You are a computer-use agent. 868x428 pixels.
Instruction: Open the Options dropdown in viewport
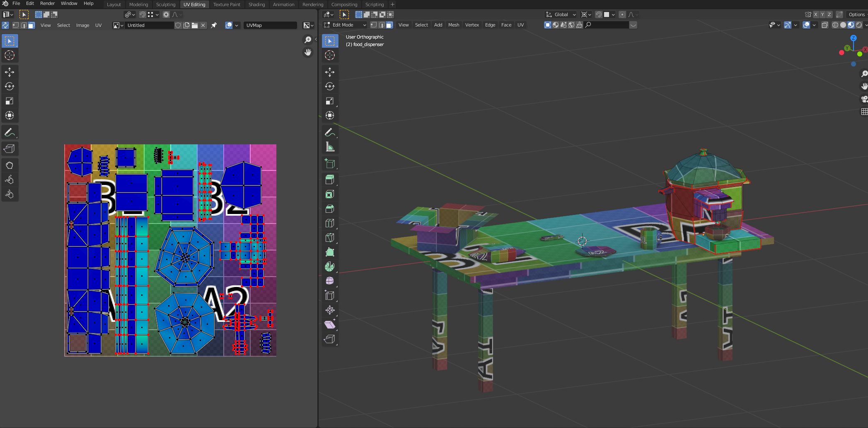tap(856, 15)
